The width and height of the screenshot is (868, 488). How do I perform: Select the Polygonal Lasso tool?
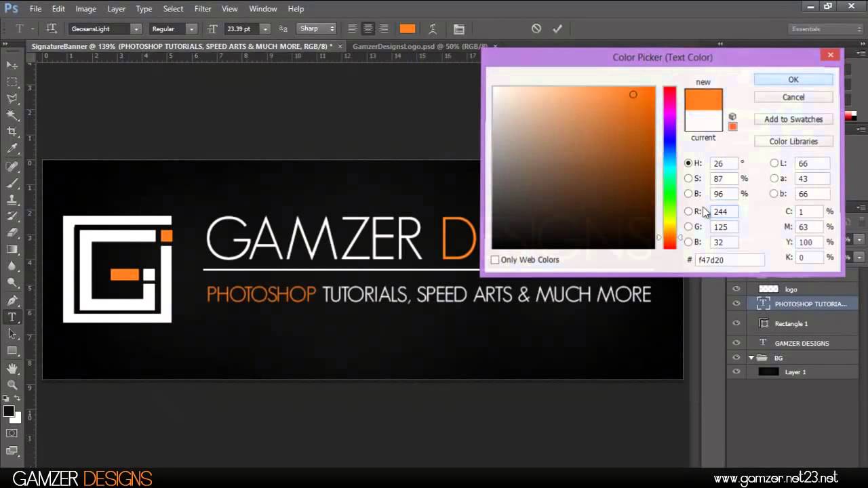pos(12,99)
